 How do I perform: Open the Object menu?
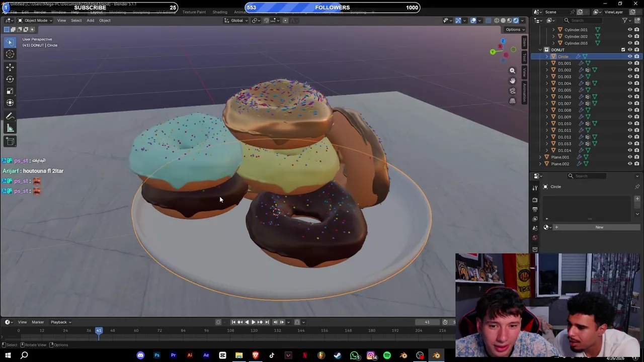tap(105, 21)
